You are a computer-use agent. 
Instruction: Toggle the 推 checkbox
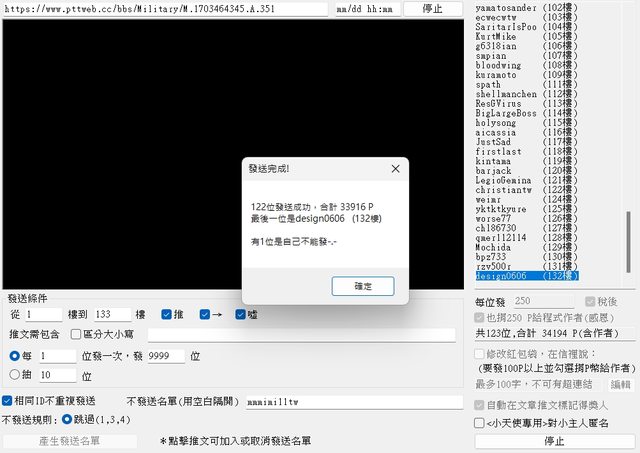coord(168,315)
